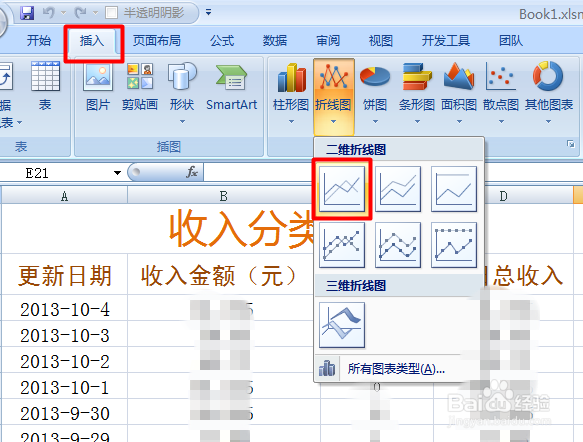Select the cell with date 2013-10-2
This screenshot has height=442, width=583.
(x=65, y=361)
